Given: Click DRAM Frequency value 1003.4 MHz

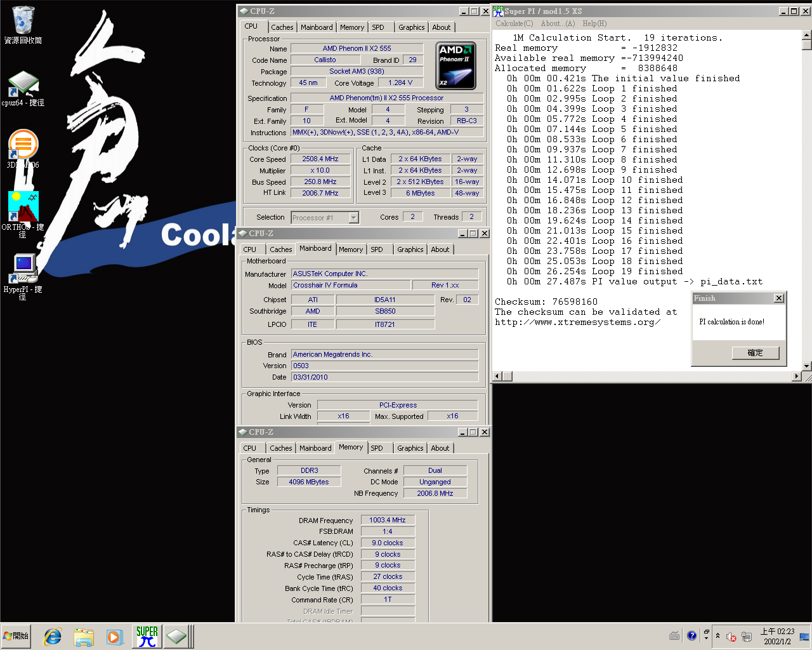Looking at the screenshot, I should tap(388, 520).
